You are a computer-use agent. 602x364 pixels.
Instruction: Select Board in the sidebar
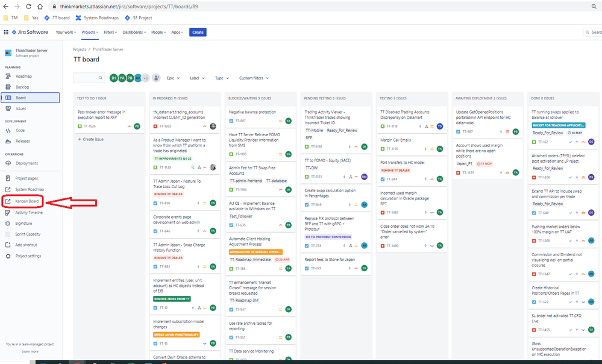click(30, 98)
